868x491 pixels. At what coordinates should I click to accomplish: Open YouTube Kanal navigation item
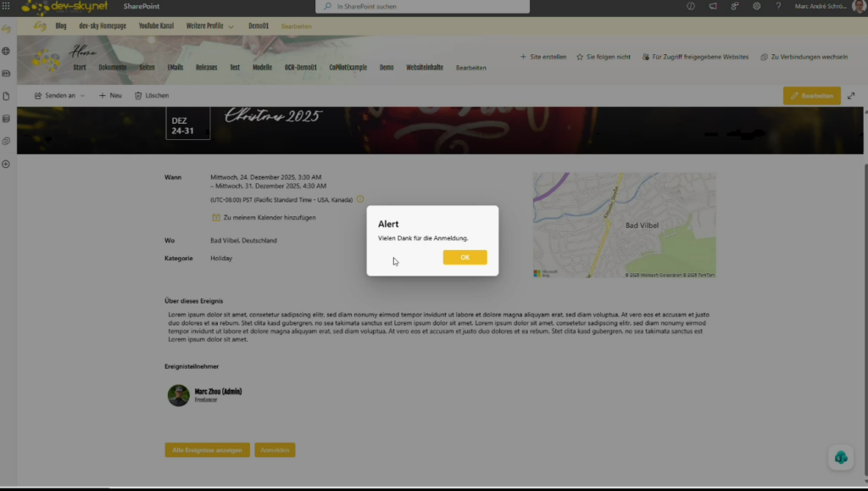click(156, 26)
